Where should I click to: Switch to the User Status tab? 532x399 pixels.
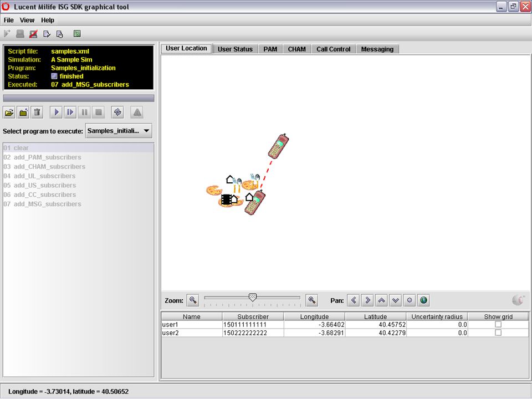coord(235,49)
